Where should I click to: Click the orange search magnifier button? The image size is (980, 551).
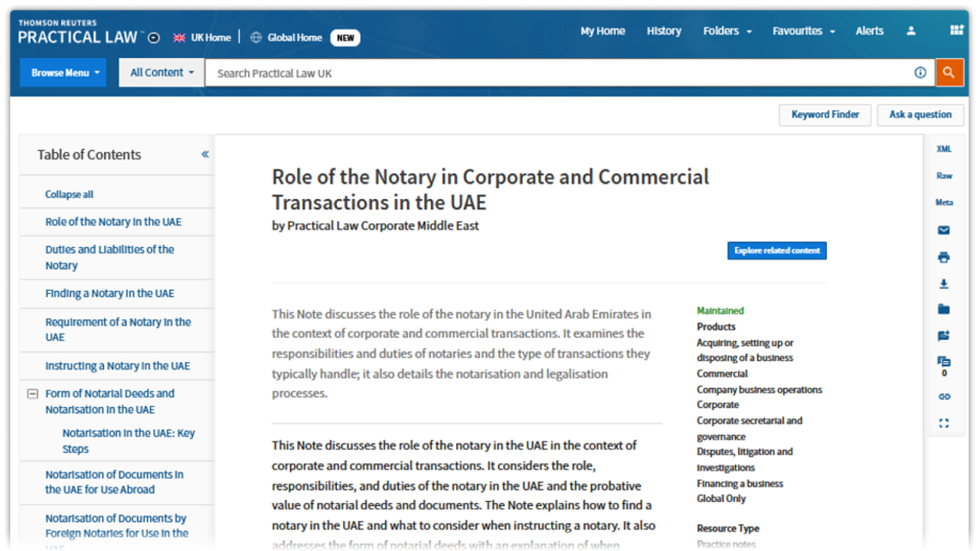[949, 73]
